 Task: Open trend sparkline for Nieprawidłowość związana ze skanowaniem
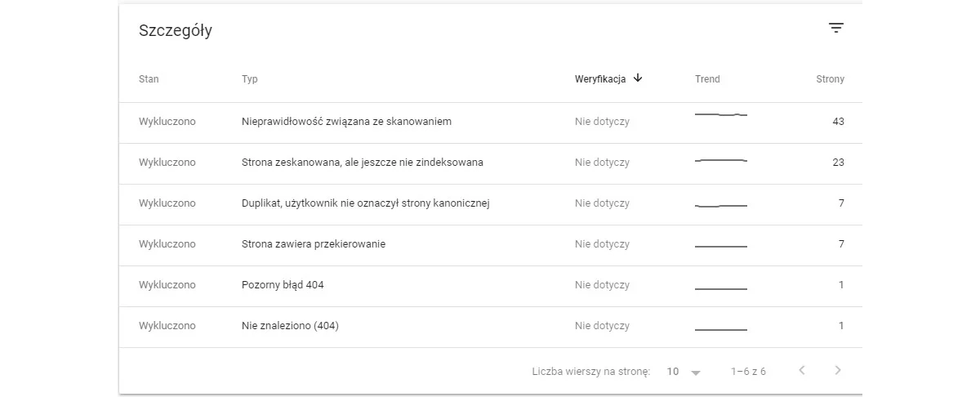pos(721,115)
